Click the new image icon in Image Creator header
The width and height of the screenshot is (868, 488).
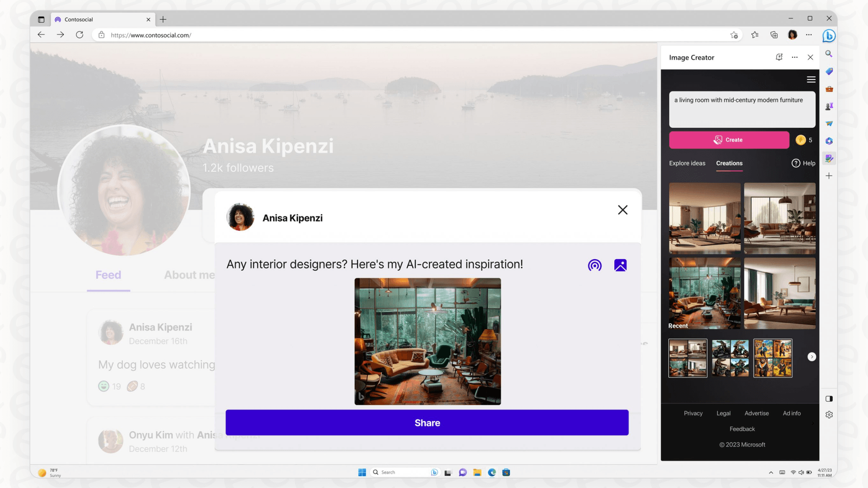(779, 57)
